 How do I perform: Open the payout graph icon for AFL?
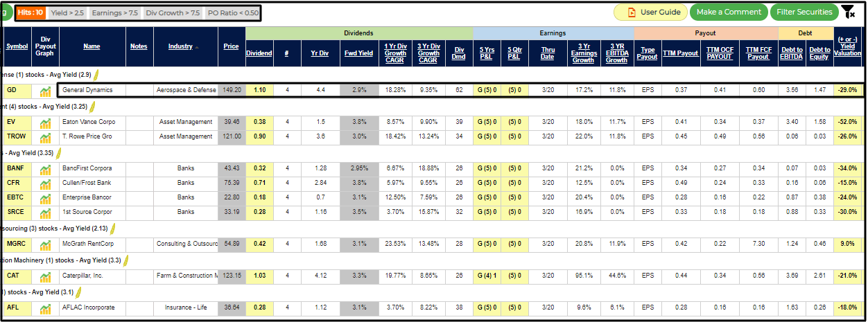pyautogui.click(x=45, y=308)
